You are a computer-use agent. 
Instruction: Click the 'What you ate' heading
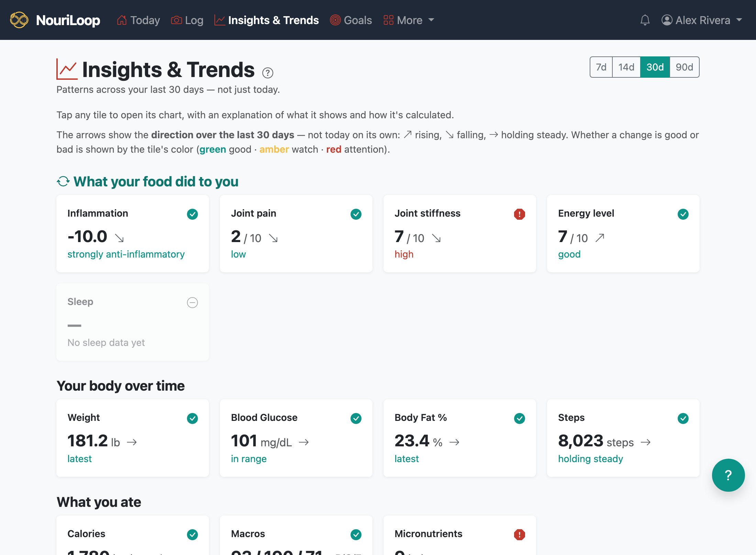click(99, 502)
